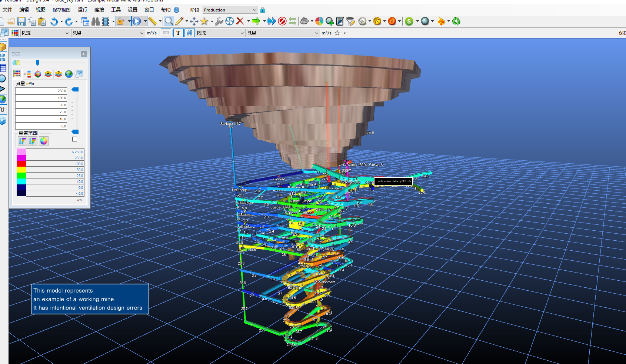The height and width of the screenshot is (364, 626).
Task: Click the red fire simulation icon
Action: (392, 21)
